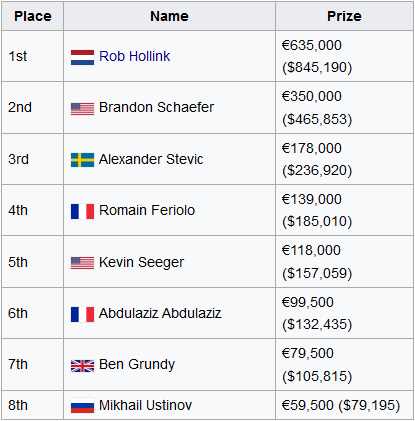Click the UK flag beside Ben Grundy
This screenshot has height=421, width=415.
click(x=82, y=366)
